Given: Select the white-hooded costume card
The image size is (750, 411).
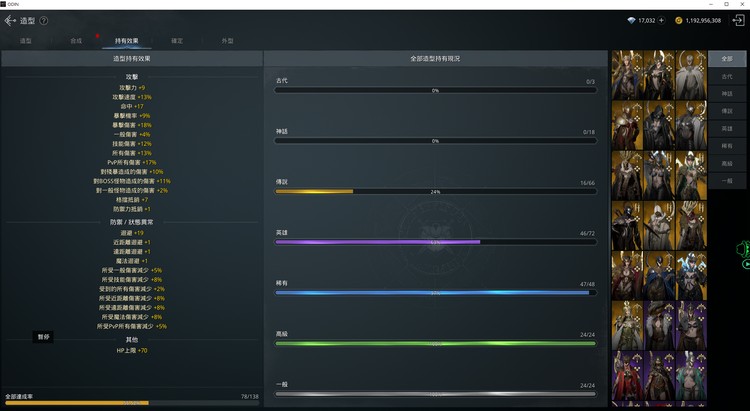Looking at the screenshot, I should point(659,225).
